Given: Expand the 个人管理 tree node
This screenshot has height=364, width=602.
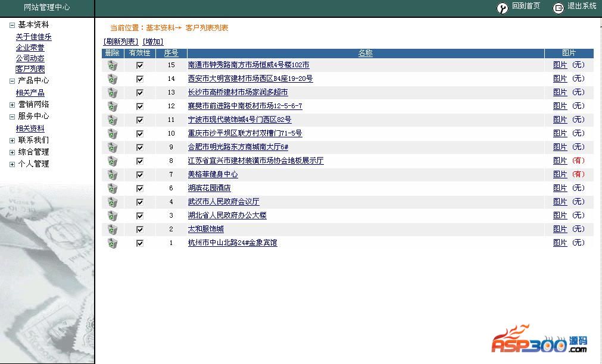Looking at the screenshot, I should [x=12, y=164].
